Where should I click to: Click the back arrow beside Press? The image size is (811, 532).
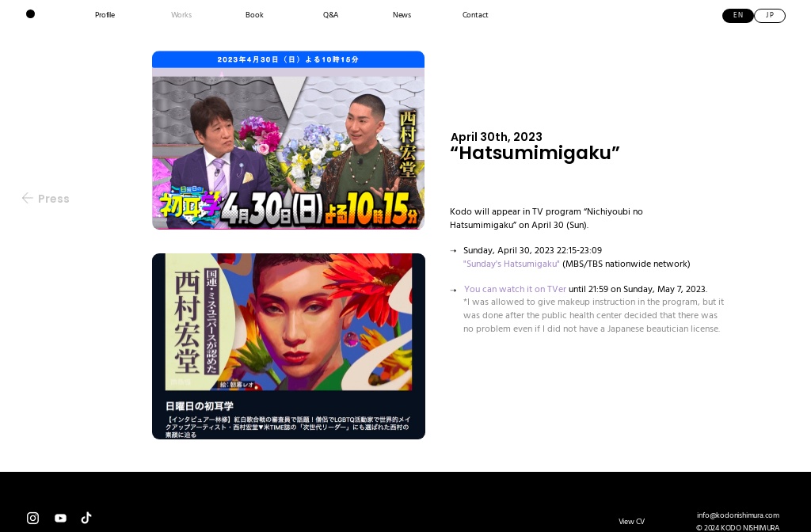[28, 198]
